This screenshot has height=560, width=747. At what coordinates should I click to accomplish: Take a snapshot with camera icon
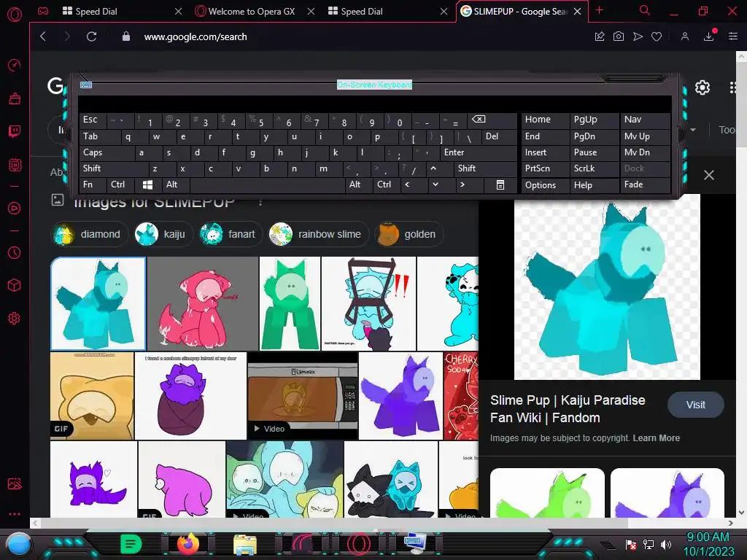click(x=619, y=36)
